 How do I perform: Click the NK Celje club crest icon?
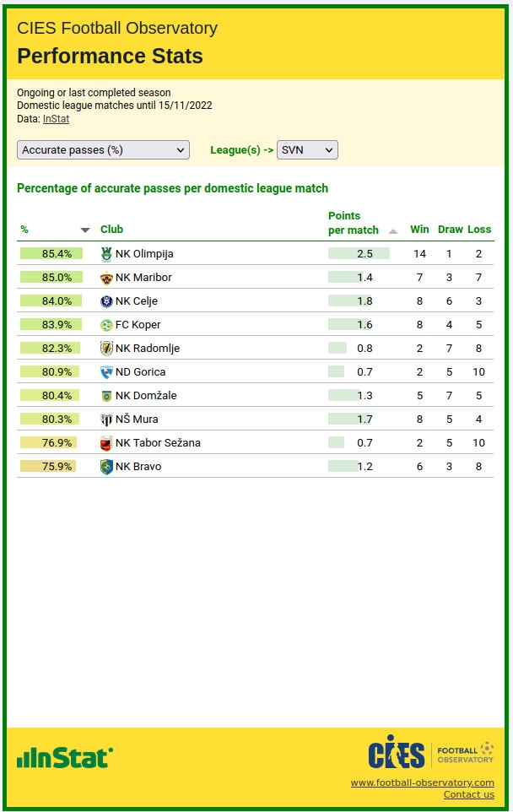coord(106,301)
